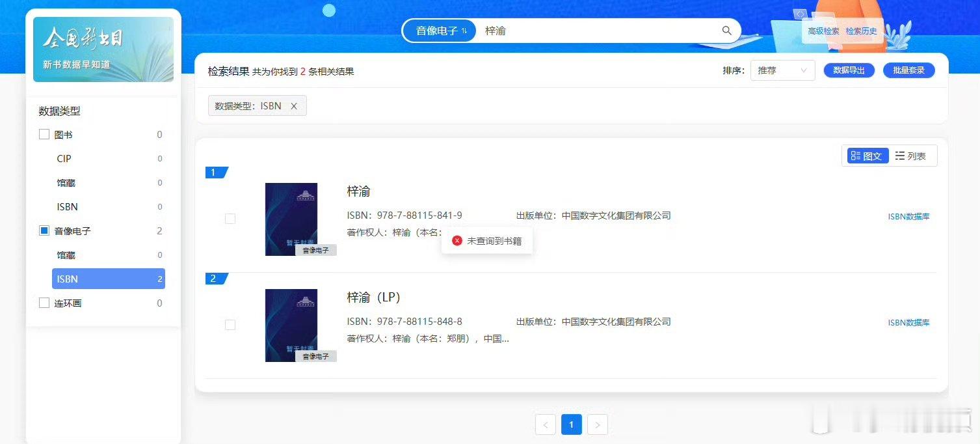
Task: Uncheck the 音像电子 data type checkbox
Action: click(44, 230)
